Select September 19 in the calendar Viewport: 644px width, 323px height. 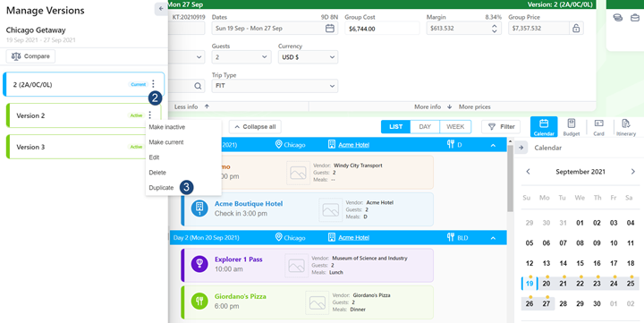[x=530, y=284]
